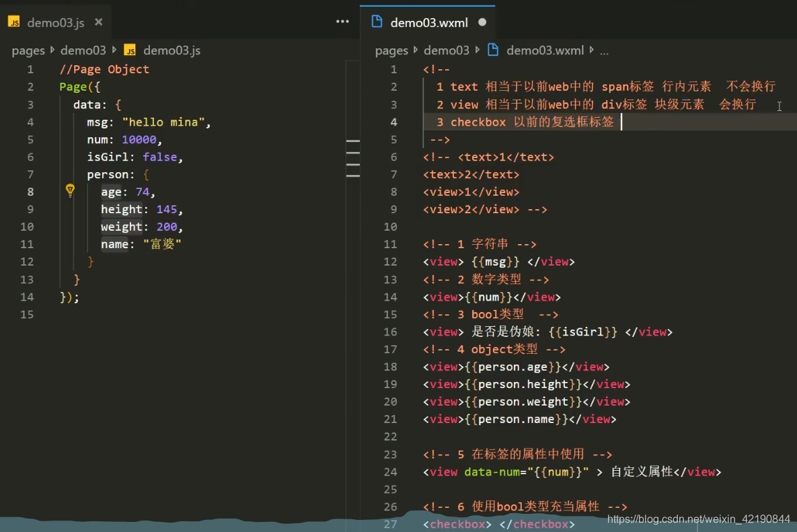797x532 pixels.
Task: Open the left editor's more actions menu
Action: click(342, 22)
